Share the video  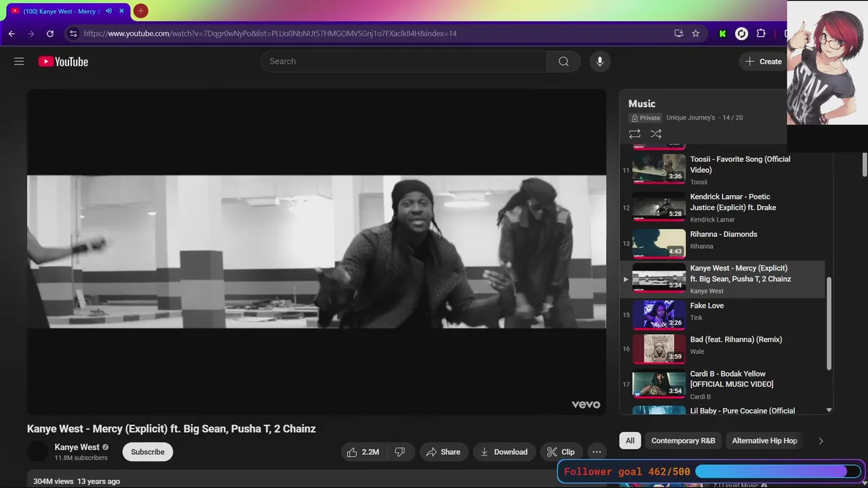[x=443, y=452]
